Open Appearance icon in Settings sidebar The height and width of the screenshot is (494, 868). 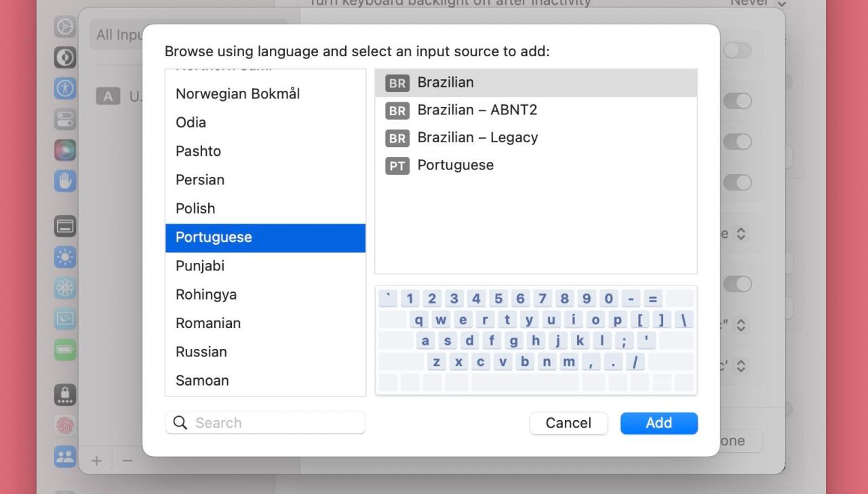click(65, 58)
